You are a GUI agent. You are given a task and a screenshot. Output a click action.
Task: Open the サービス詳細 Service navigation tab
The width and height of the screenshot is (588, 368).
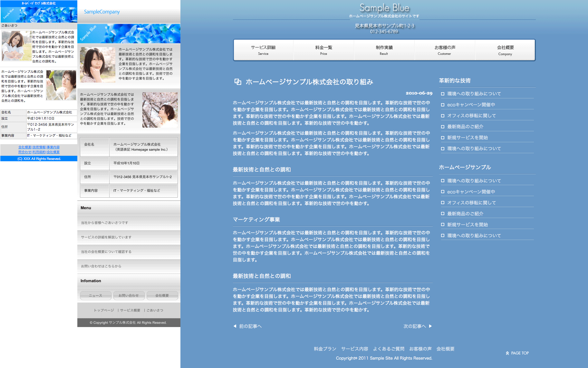[263, 50]
